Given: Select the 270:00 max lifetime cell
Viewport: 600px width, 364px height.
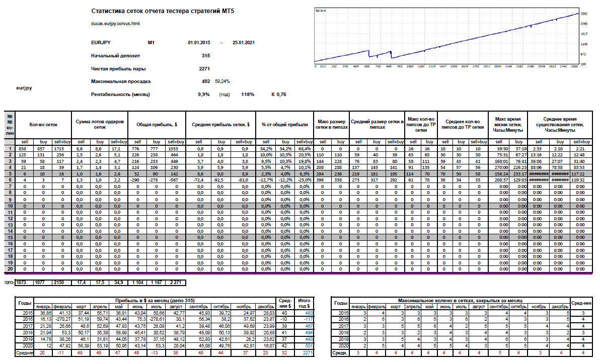Looking at the screenshot, I should pyautogui.click(x=499, y=167).
